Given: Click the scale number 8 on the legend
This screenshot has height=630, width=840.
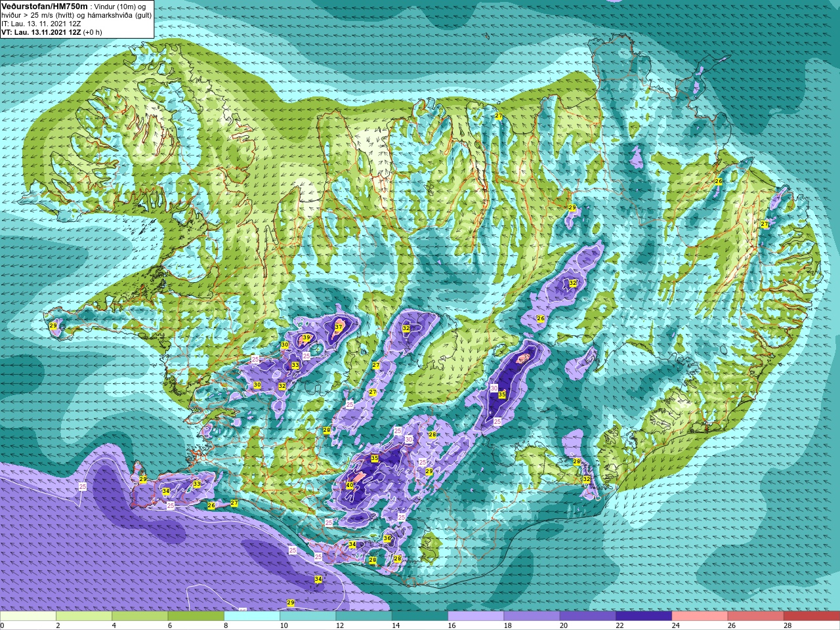Looking at the screenshot, I should [x=226, y=625].
